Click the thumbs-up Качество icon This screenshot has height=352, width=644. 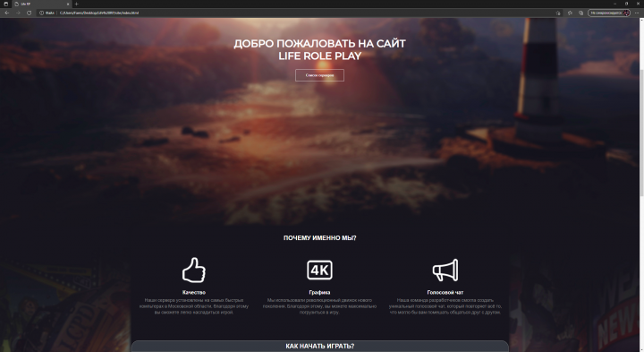click(x=194, y=270)
